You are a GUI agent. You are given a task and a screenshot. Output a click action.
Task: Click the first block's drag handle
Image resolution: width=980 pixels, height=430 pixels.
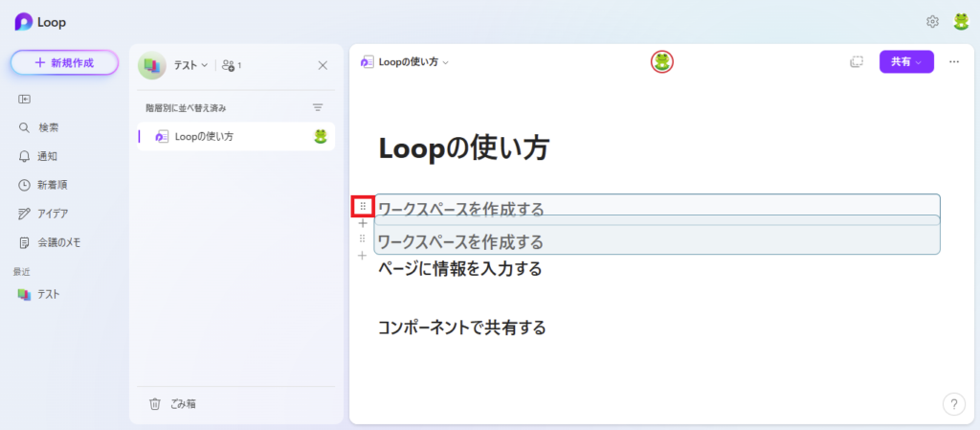(363, 206)
